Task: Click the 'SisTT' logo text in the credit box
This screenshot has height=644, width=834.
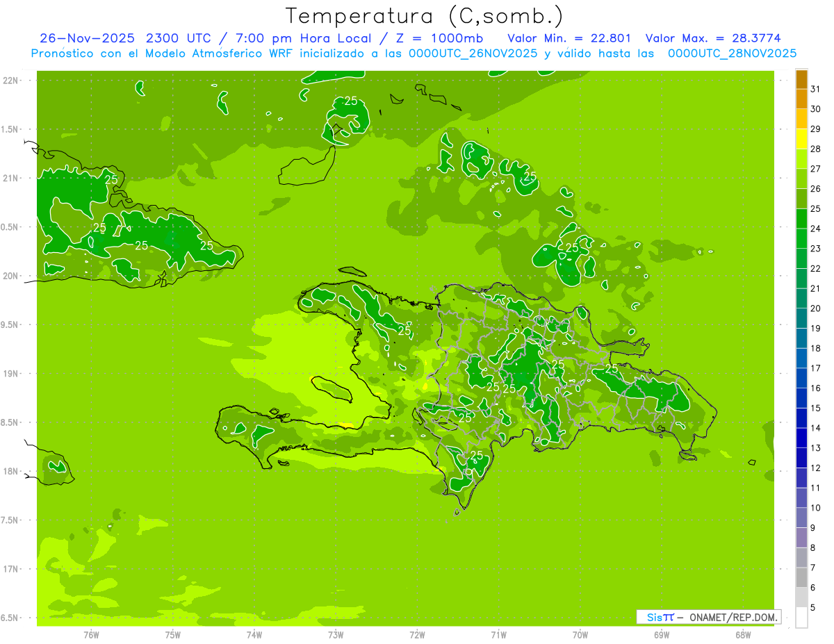Action: (660, 617)
